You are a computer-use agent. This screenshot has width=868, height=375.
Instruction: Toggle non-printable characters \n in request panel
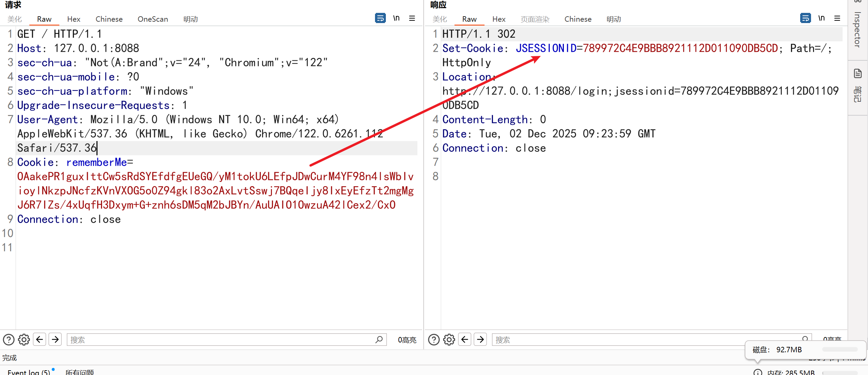pos(396,18)
